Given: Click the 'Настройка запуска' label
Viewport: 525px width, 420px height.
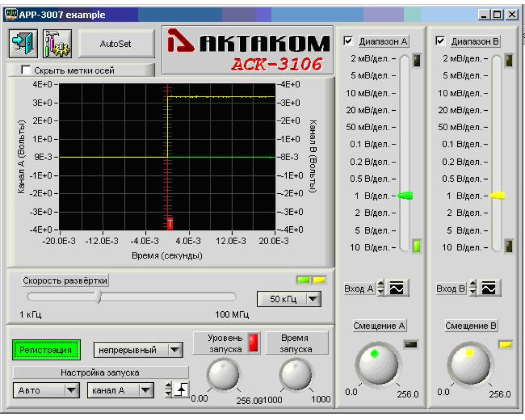Looking at the screenshot, I should [x=100, y=372].
